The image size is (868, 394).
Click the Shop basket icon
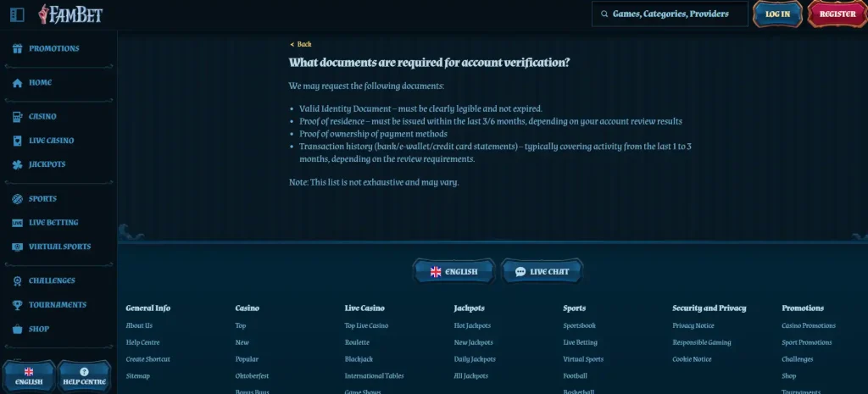click(x=17, y=330)
